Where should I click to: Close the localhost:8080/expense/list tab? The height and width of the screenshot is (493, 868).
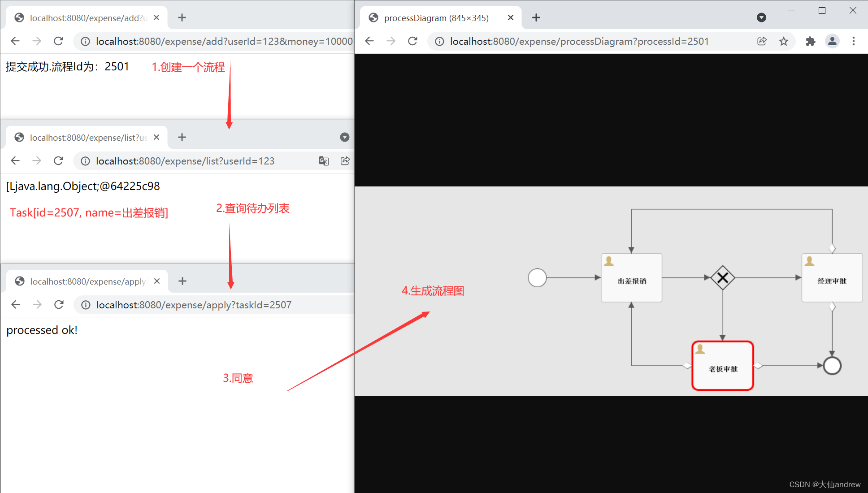[x=156, y=137]
